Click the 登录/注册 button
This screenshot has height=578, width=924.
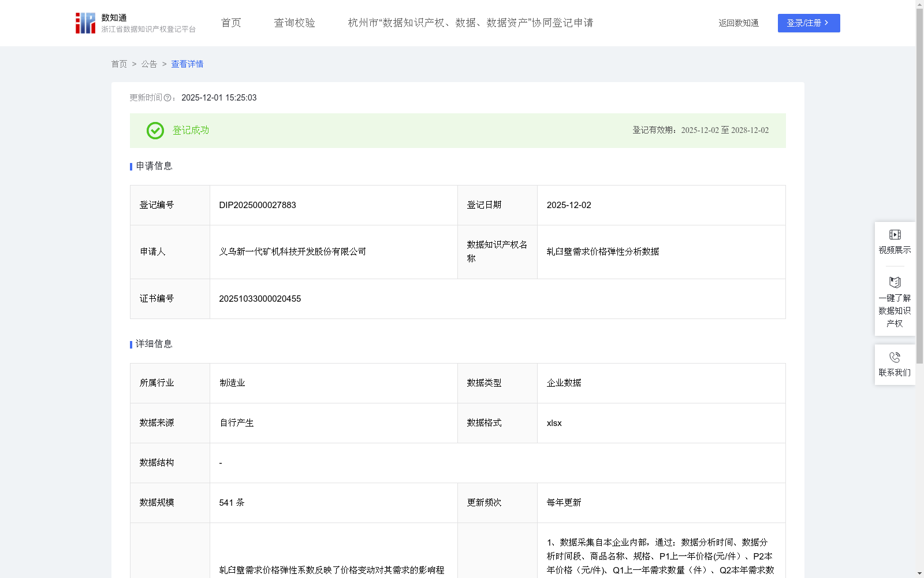[x=808, y=23]
